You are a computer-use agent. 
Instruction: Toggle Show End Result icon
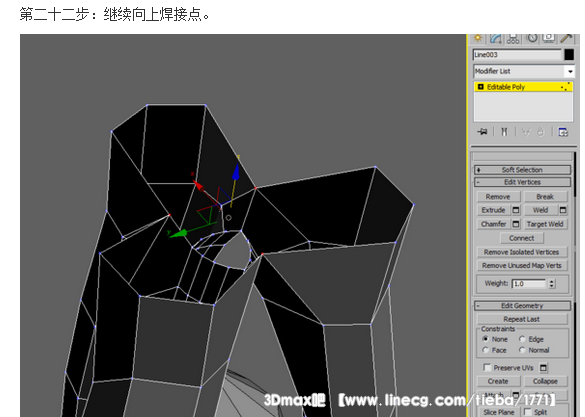tap(504, 132)
